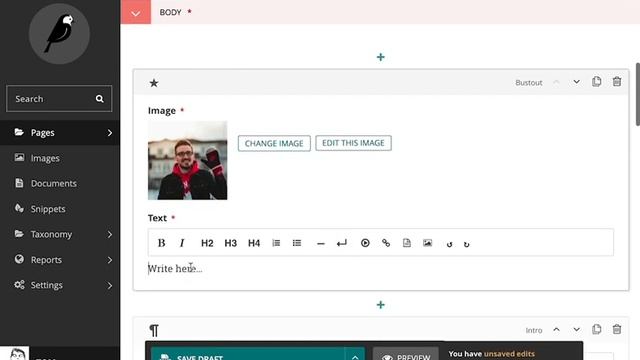Focus the Search input field
The image size is (640, 360).
click(x=59, y=98)
